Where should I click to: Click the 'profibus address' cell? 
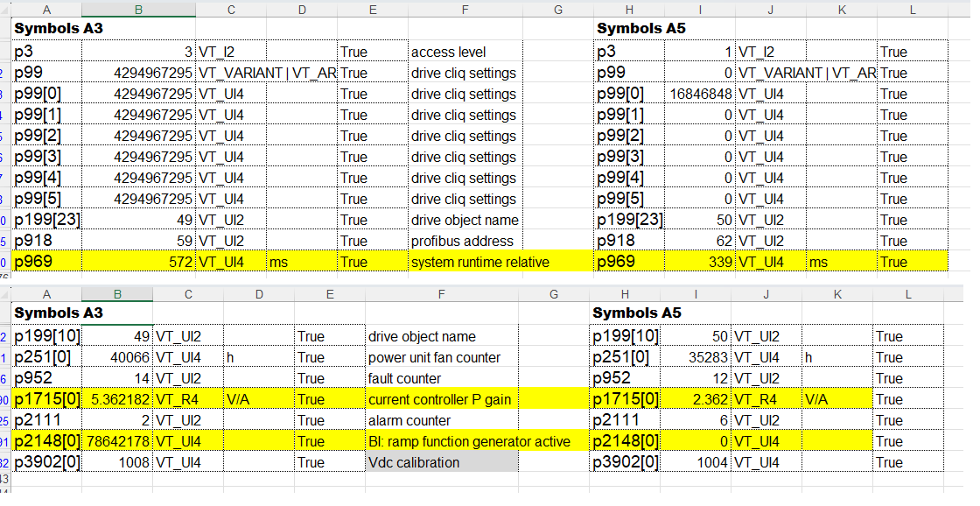[464, 241]
